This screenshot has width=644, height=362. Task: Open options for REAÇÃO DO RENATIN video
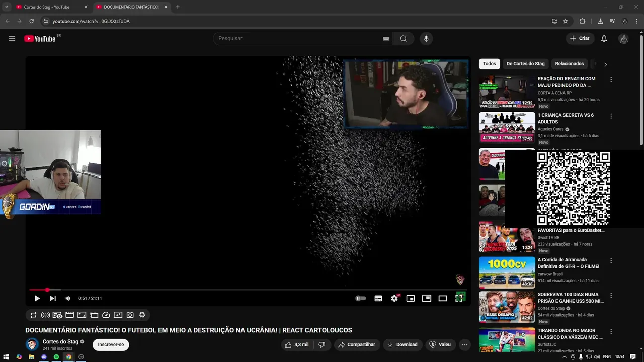click(611, 80)
